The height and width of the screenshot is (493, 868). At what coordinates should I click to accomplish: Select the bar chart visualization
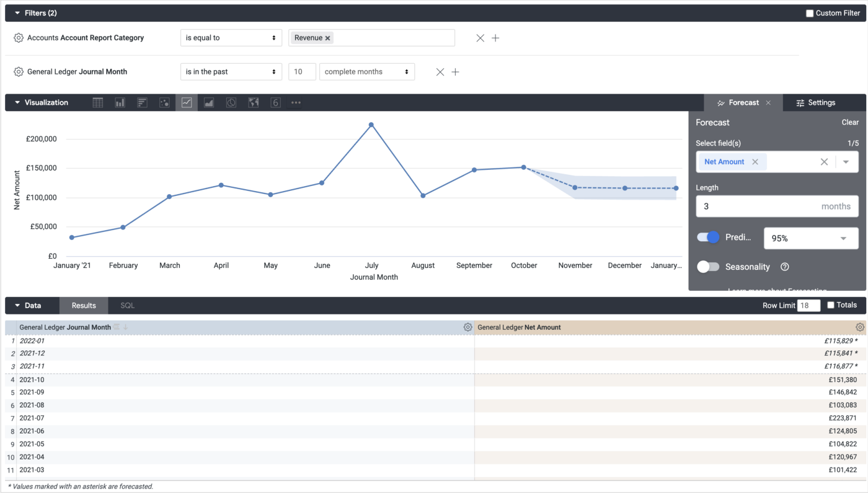pos(142,102)
